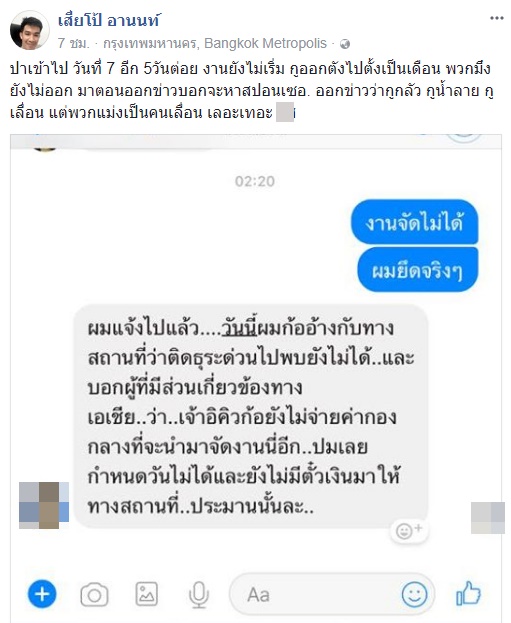
Task: Click the poster's profile picture
Action: [29, 30]
